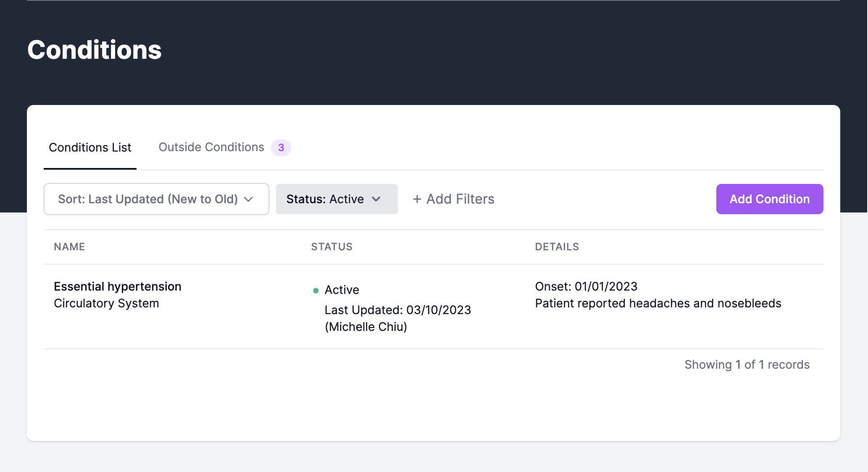Image resolution: width=868 pixels, height=472 pixels.
Task: Click the Showing 1 of 1 records text
Action: click(x=747, y=364)
